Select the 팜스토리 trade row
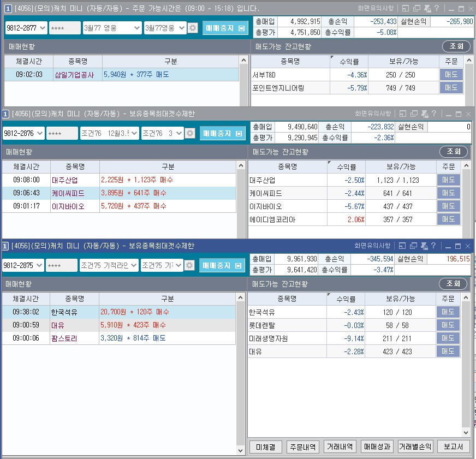The height and width of the screenshot is (459, 476). [118, 338]
